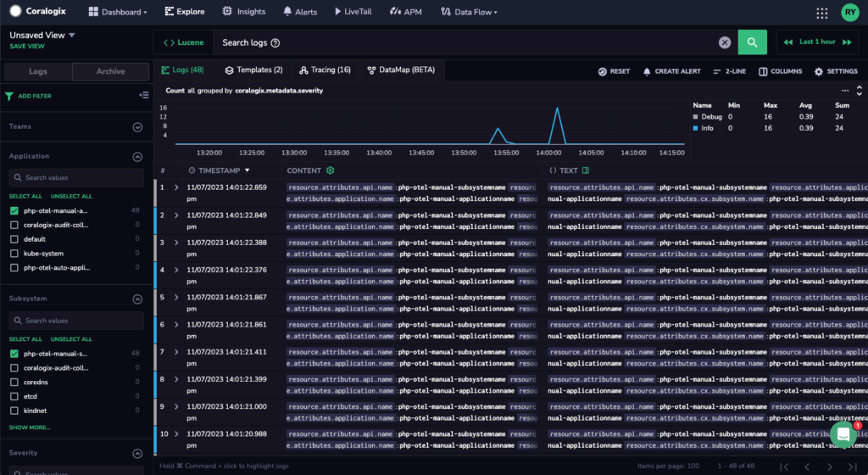
Task: Click the Subsystem search values field
Action: pyautogui.click(x=76, y=321)
